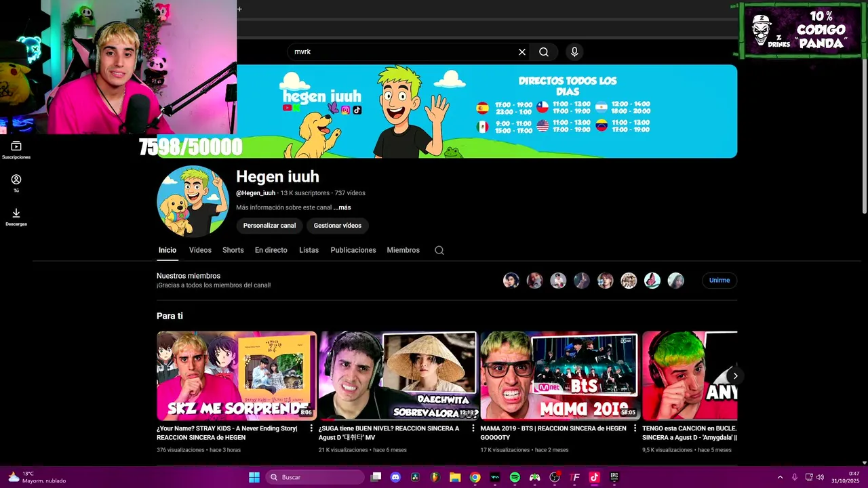Open waveform audio app in taskbar

coord(495,477)
